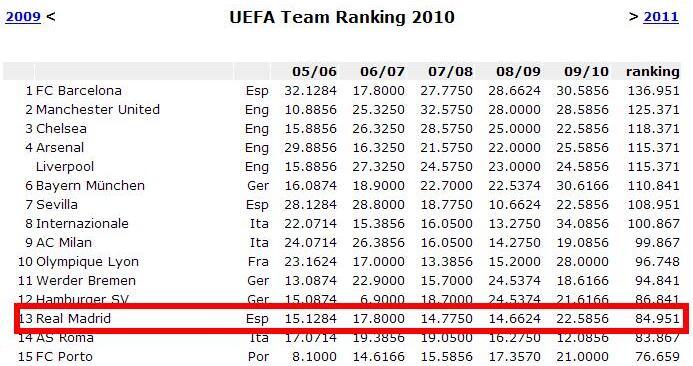Click the FC Porto team name
The height and width of the screenshot is (366, 693).
click(65, 357)
